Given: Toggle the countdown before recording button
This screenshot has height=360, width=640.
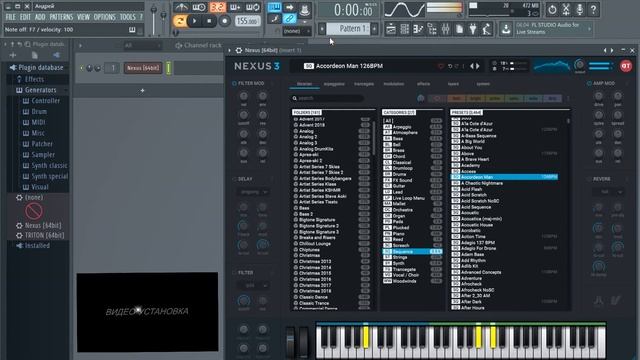Looking at the screenshot, I should point(217,7).
